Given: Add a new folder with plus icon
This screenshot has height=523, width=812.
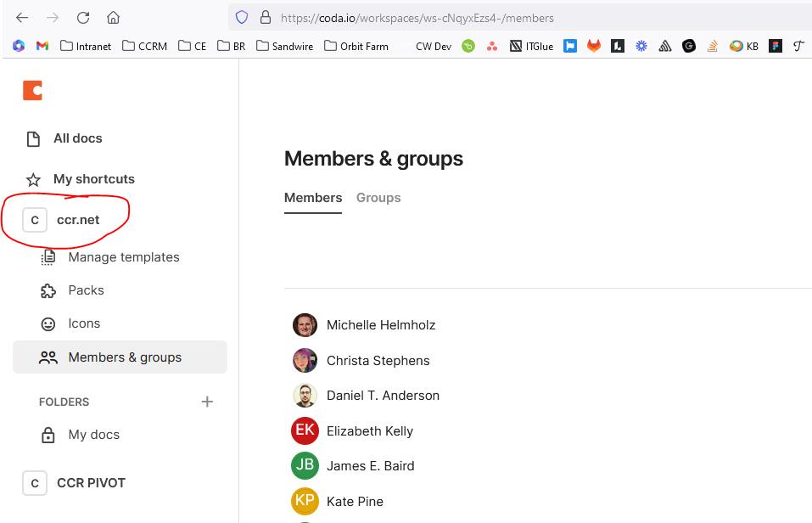Looking at the screenshot, I should coord(207,402).
